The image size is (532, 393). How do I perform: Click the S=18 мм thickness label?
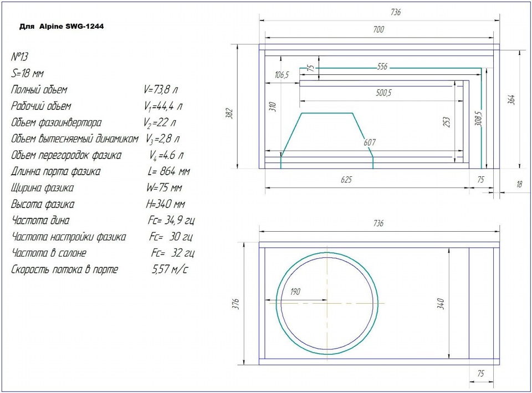click(27, 73)
